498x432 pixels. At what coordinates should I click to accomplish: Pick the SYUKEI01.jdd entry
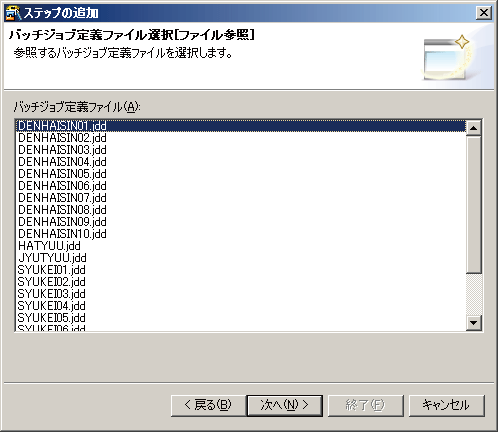(x=241, y=270)
